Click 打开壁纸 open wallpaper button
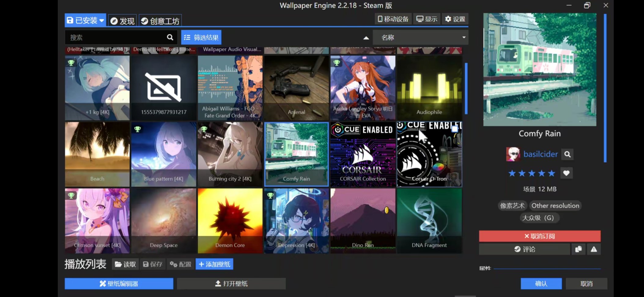The height and width of the screenshot is (297, 644). (x=231, y=284)
